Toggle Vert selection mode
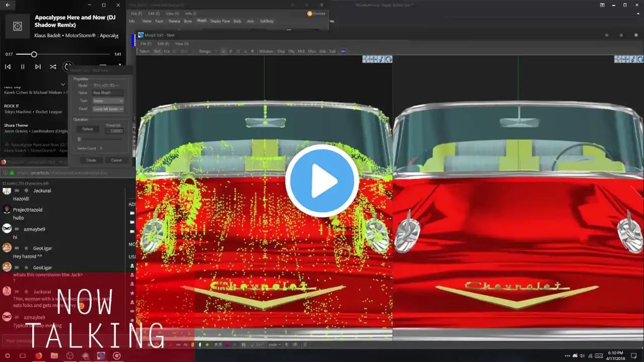Image resolution: width=644 pixels, height=362 pixels. (157, 51)
